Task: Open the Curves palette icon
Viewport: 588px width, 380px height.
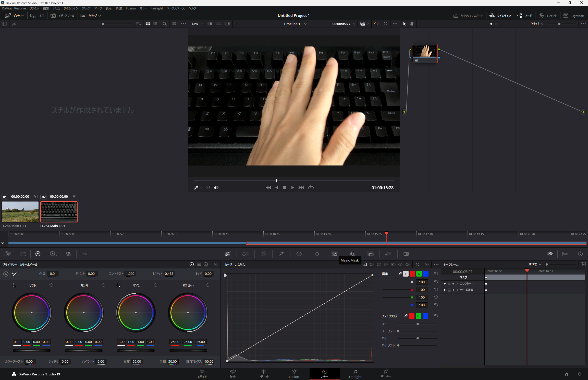Action: click(x=228, y=254)
